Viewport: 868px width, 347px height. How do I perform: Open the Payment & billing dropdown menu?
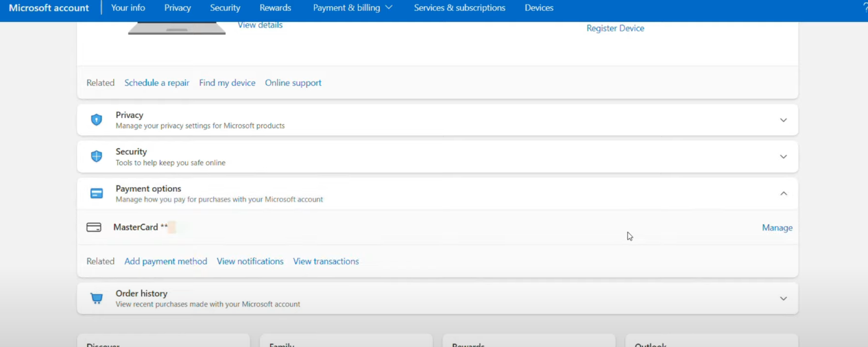click(352, 8)
